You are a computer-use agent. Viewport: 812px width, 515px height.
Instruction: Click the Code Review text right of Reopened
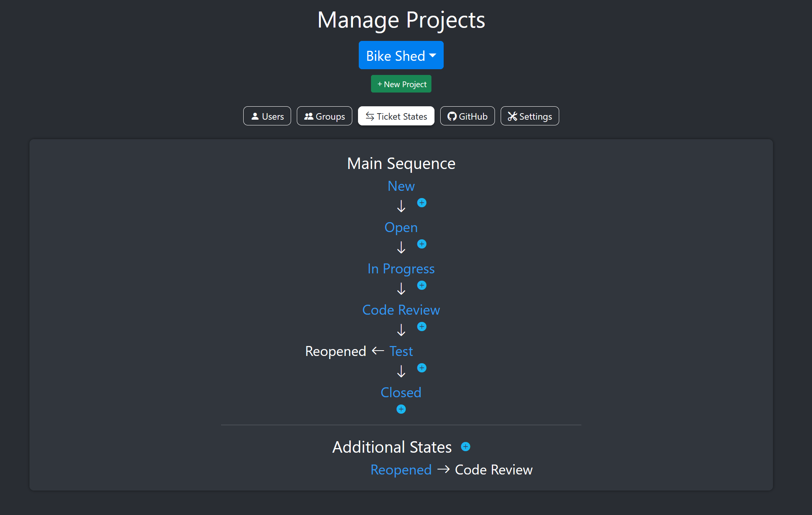pos(493,470)
